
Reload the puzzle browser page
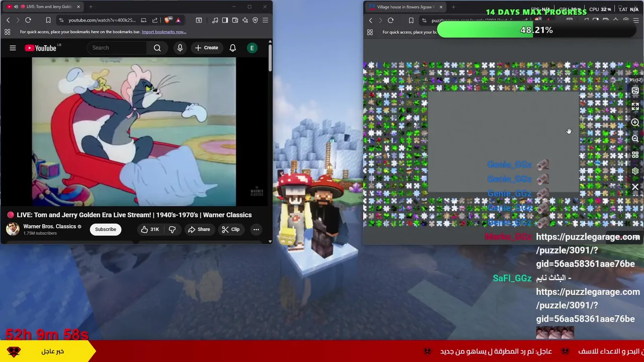pyautogui.click(x=391, y=21)
